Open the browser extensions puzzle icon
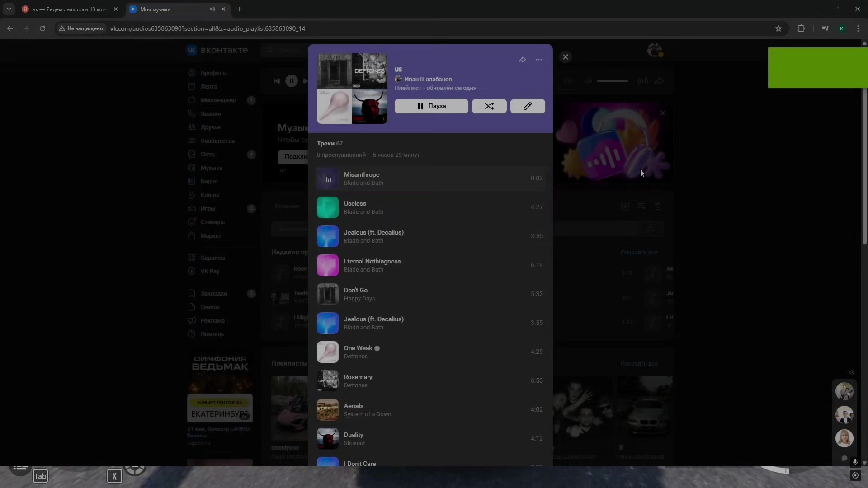This screenshot has height=488, width=868. click(801, 28)
